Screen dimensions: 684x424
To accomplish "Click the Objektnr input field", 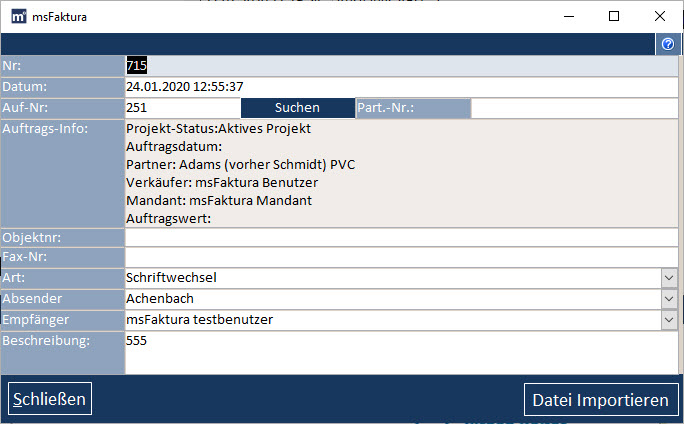I will (401, 238).
